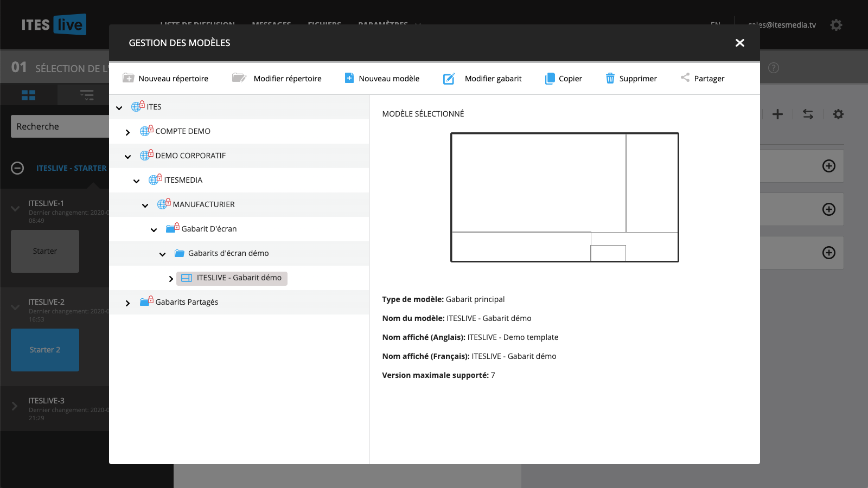Collapse the ITES root node
The height and width of the screenshot is (488, 868).
coord(119,107)
